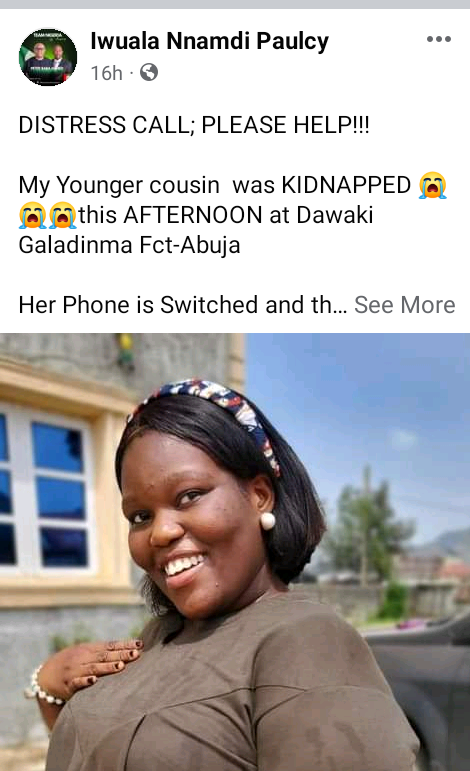Open the attached post photo

[235, 552]
